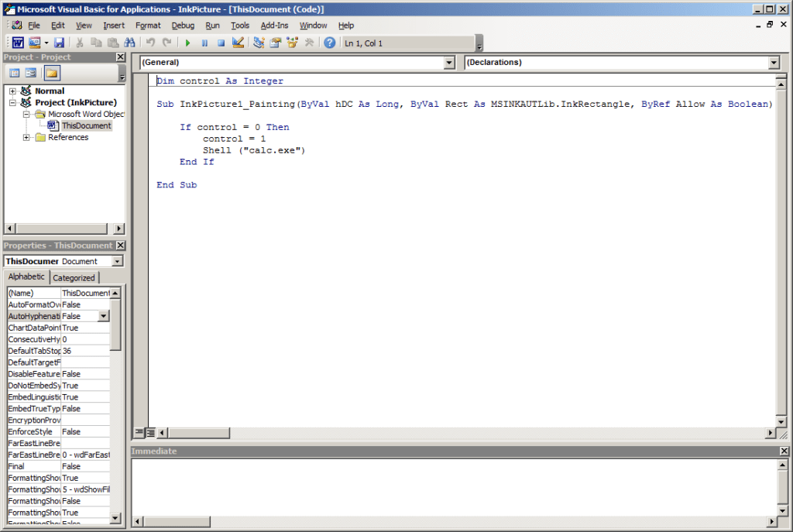Click the Project pane scroll right arrow

(x=118, y=228)
